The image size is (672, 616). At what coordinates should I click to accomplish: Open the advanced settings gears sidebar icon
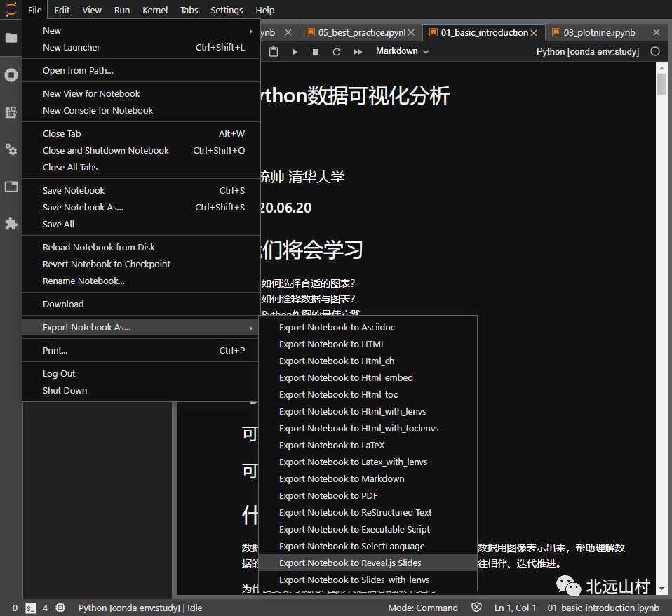(x=11, y=149)
